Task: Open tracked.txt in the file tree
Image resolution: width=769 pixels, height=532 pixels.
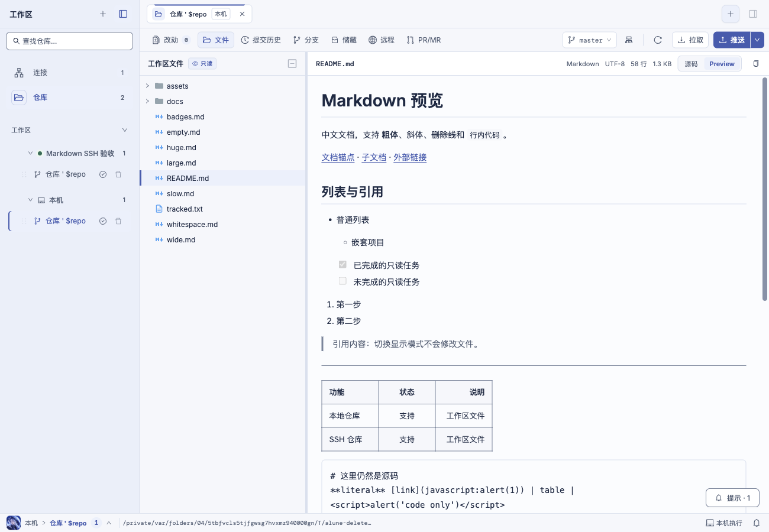Action: [222, 209]
